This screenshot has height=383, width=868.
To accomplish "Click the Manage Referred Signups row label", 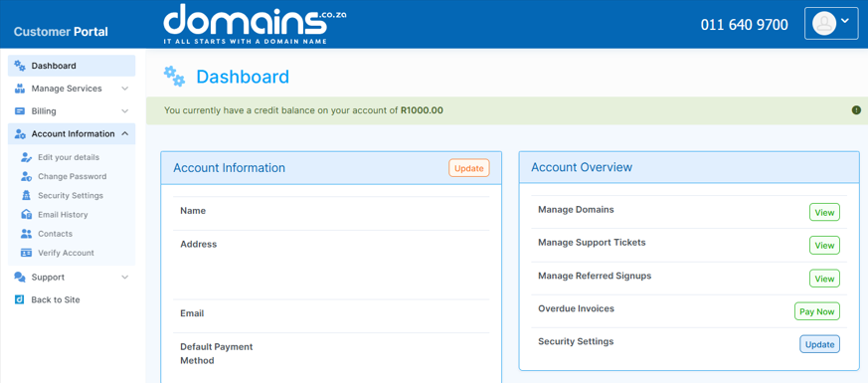I will pos(595,276).
